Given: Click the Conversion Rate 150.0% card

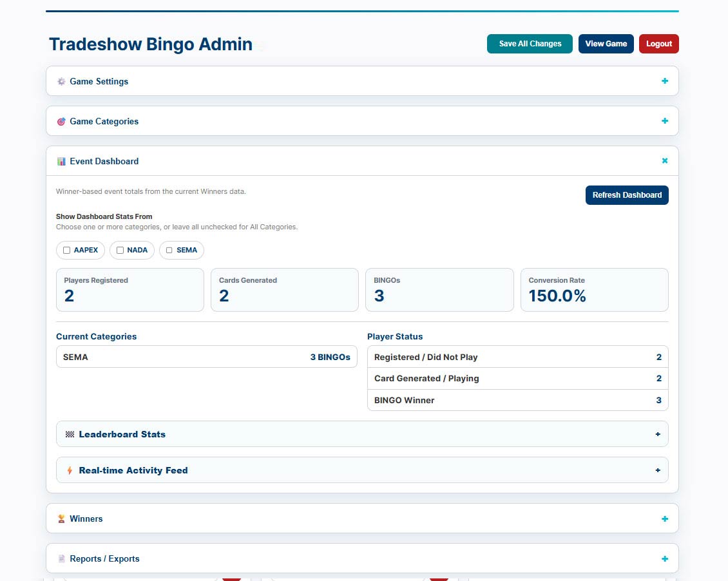Looking at the screenshot, I should click(594, 290).
